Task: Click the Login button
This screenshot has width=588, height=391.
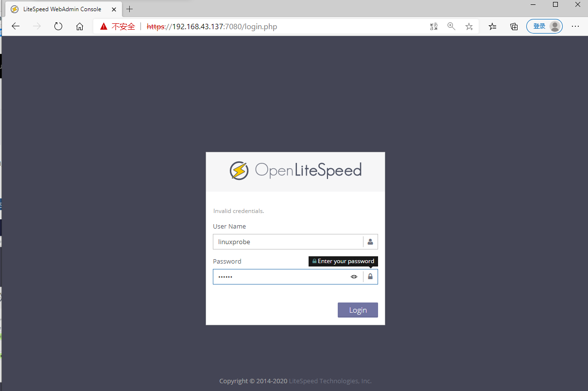Action: (358, 310)
